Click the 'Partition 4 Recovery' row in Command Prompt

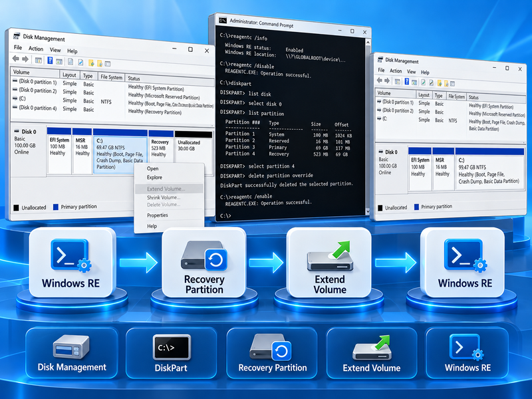[287, 154]
